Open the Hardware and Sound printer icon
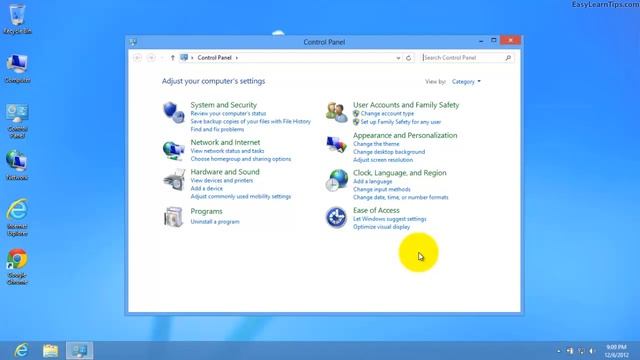640x360 pixels. [x=174, y=180]
